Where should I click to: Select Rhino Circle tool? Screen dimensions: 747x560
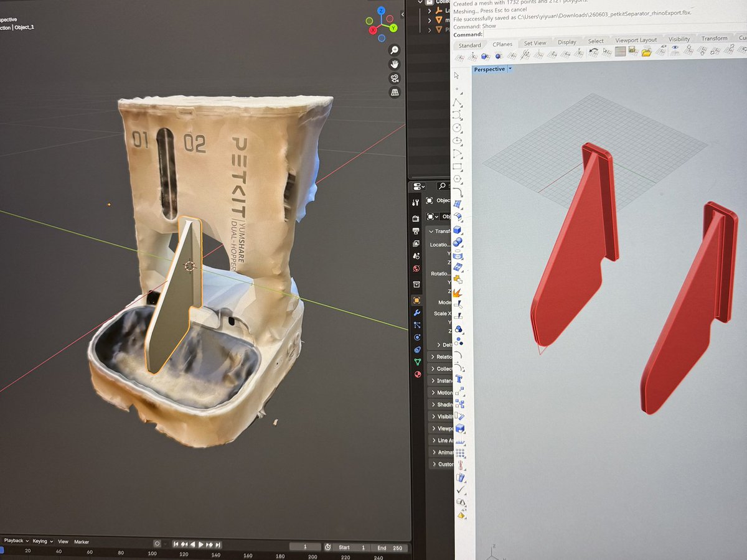[457, 128]
